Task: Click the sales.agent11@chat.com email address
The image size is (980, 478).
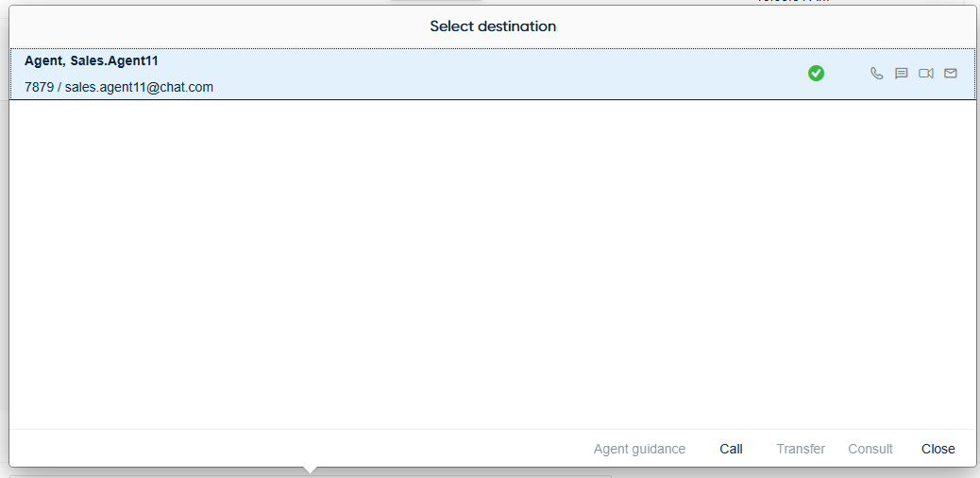Action: click(x=139, y=87)
